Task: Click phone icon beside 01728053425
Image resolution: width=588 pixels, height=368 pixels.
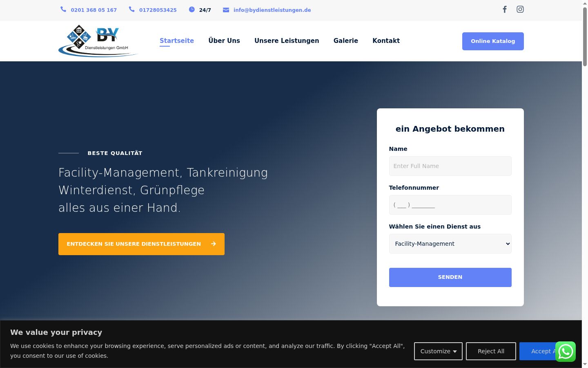Action: tap(131, 9)
